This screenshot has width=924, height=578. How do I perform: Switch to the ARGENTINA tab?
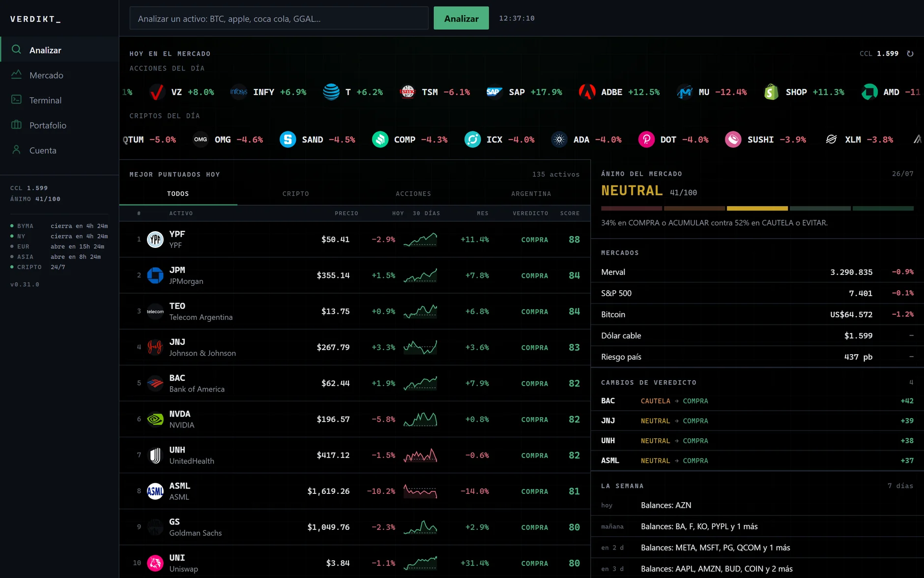(x=531, y=194)
